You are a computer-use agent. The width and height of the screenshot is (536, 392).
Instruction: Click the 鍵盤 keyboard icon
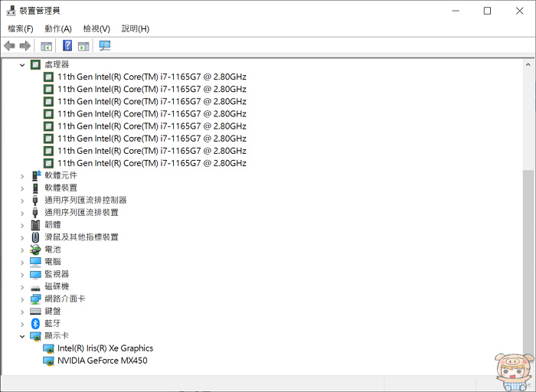35,311
